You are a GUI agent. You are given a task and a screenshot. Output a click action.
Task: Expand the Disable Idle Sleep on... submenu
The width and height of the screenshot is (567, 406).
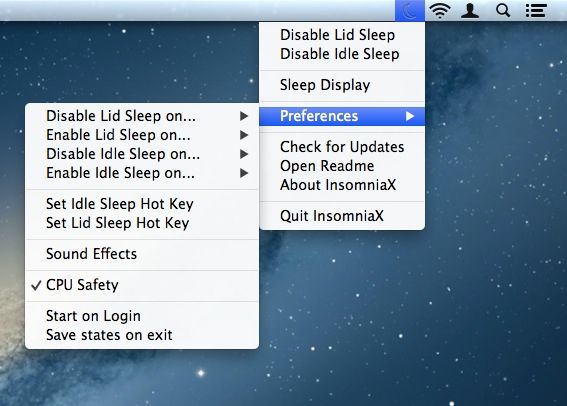(142, 154)
